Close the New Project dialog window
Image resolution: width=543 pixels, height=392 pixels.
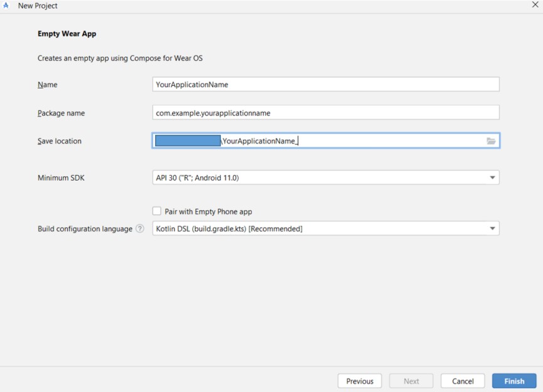click(535, 5)
